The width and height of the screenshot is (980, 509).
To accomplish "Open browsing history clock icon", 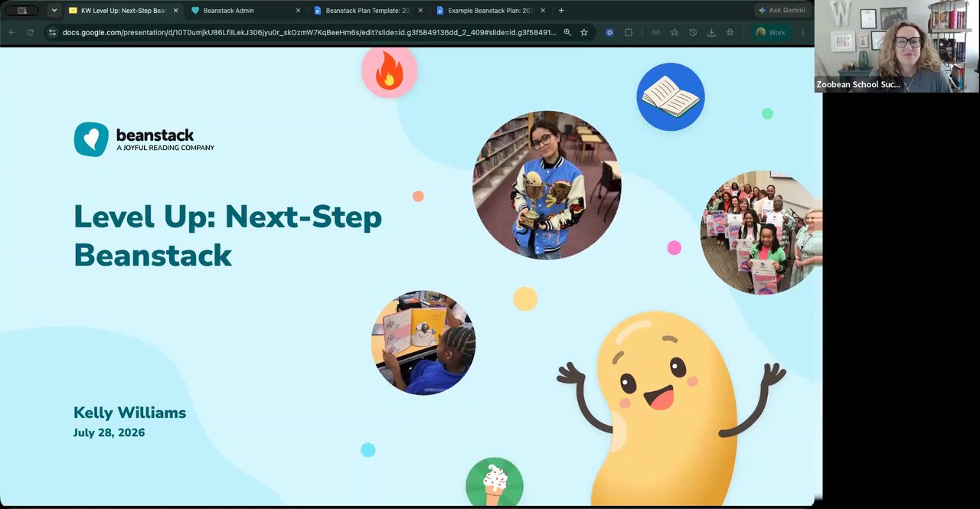I will 693,33.
